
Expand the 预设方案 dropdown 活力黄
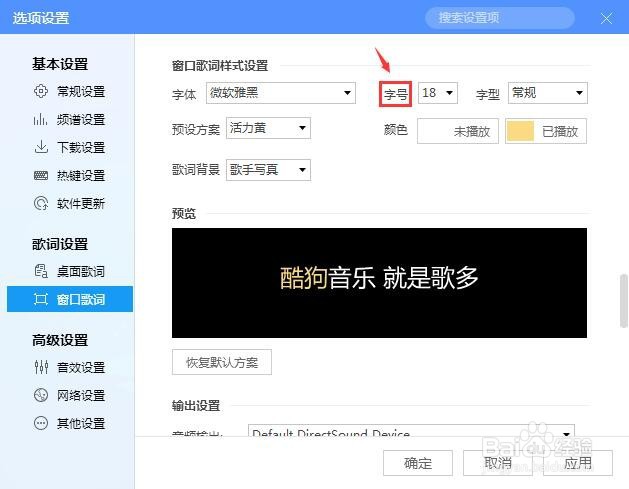point(268,128)
